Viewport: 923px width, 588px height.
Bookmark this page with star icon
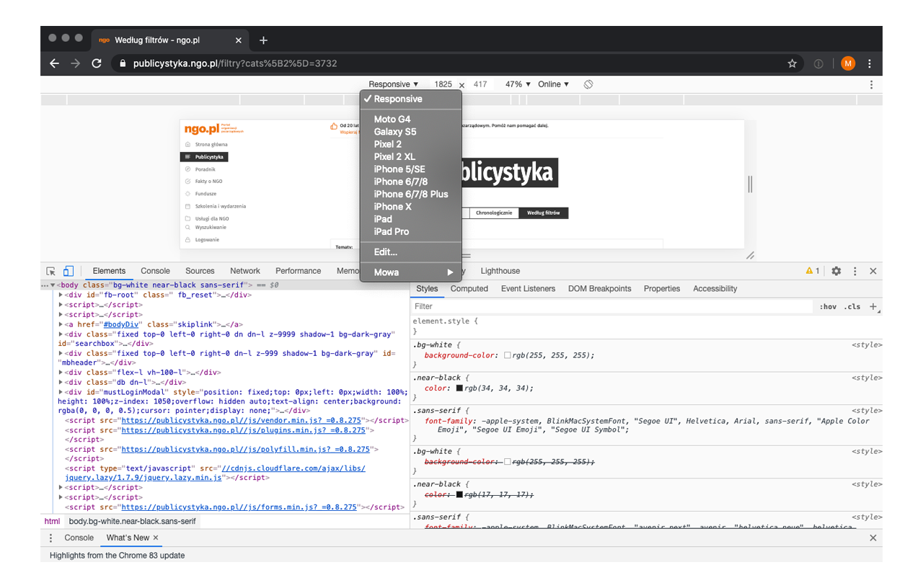click(792, 63)
